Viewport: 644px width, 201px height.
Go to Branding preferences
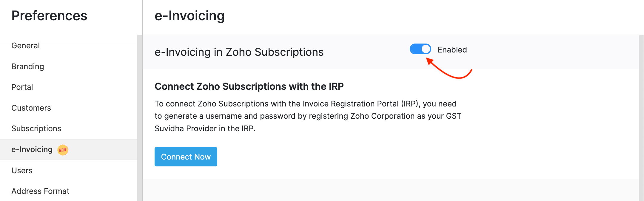pos(28,67)
